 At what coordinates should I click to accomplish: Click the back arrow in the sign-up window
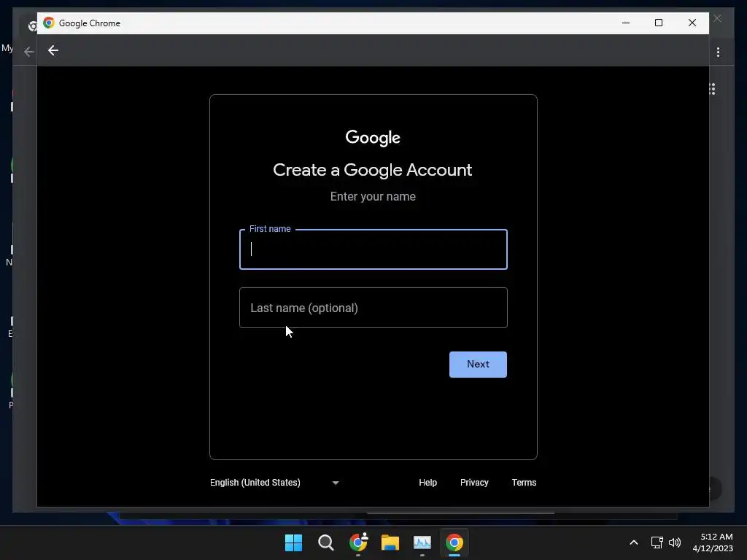pyautogui.click(x=53, y=50)
